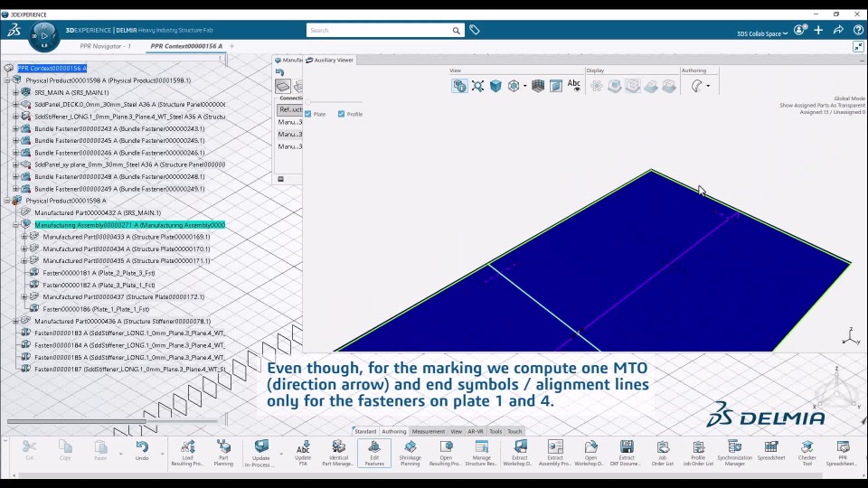This screenshot has height=488, width=868.
Task: Open the Touch toolbar tab
Action: [x=514, y=431]
